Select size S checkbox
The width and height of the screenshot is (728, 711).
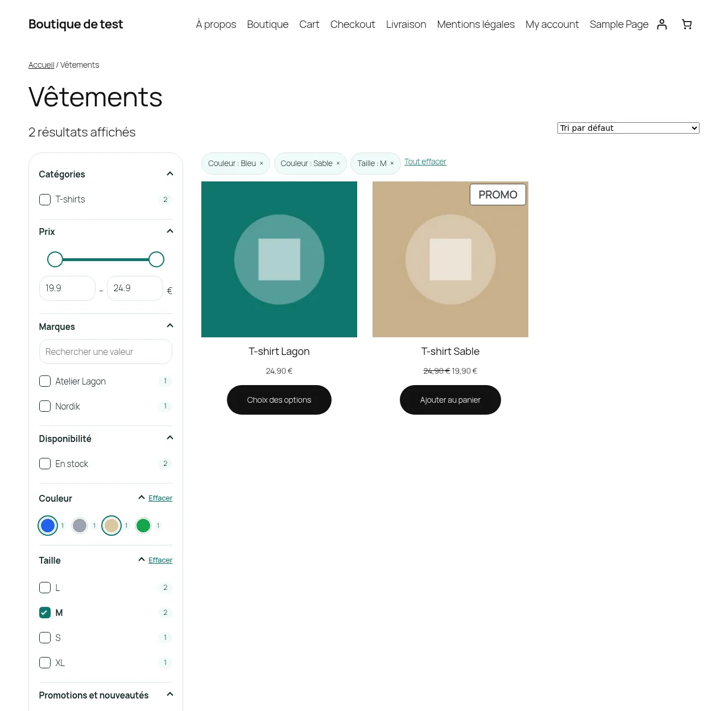pos(45,638)
